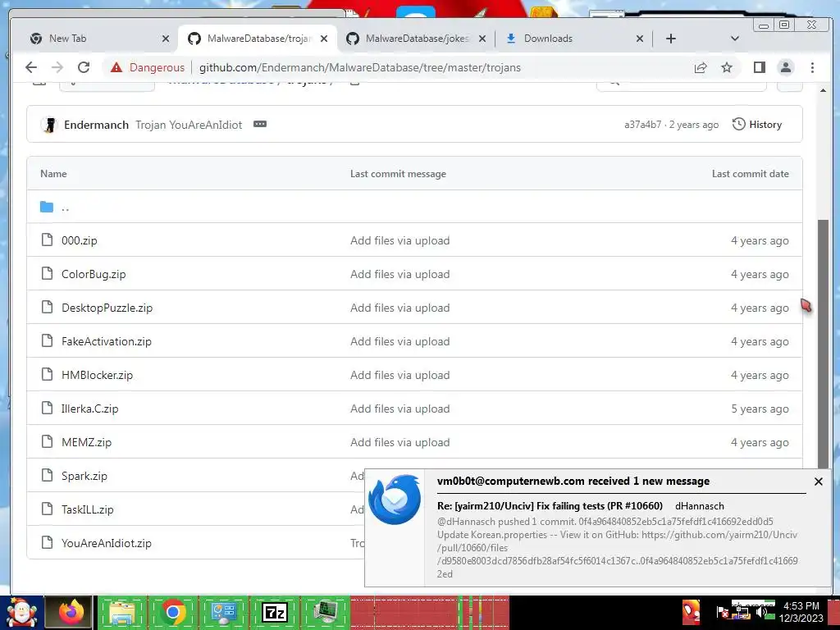The width and height of the screenshot is (840, 630).
Task: Go to the parent directory folder
Action: tap(65, 208)
